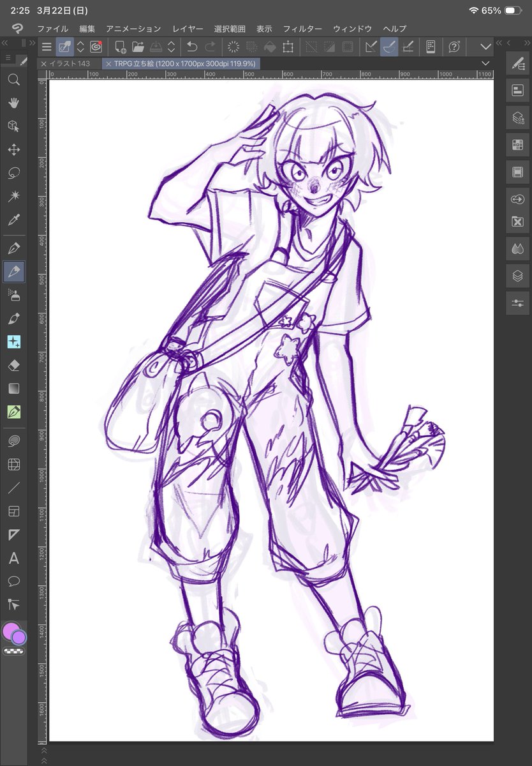Select the Move layer tool
The width and height of the screenshot is (532, 766).
pyautogui.click(x=13, y=150)
